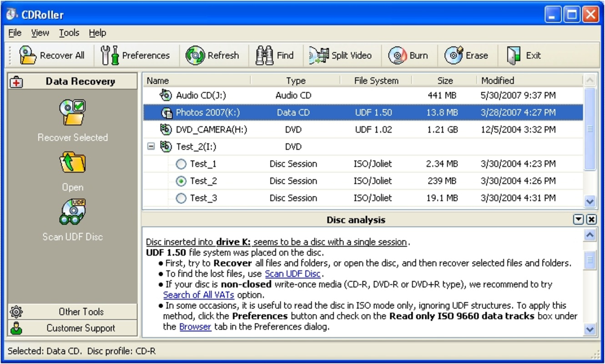
Task: Click the Burn disc icon
Action: pos(396,55)
